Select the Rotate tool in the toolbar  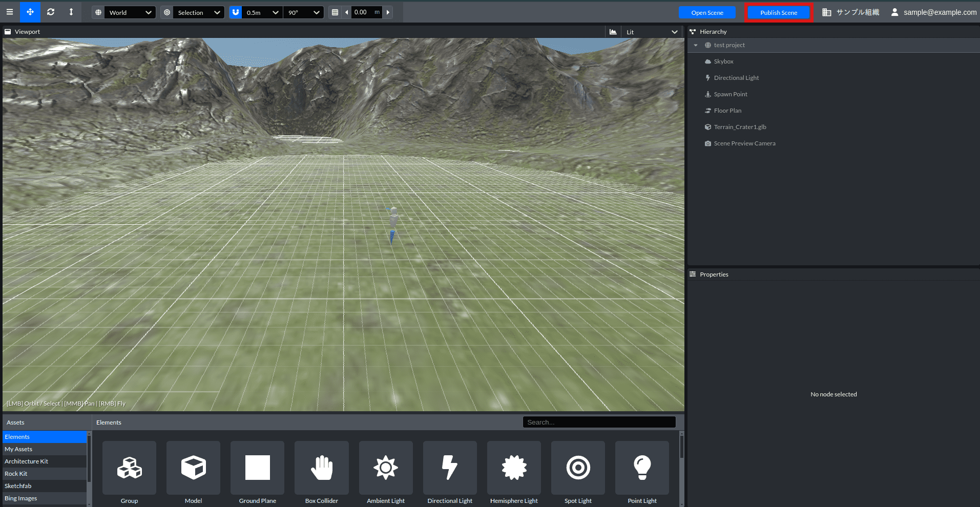[x=50, y=12]
